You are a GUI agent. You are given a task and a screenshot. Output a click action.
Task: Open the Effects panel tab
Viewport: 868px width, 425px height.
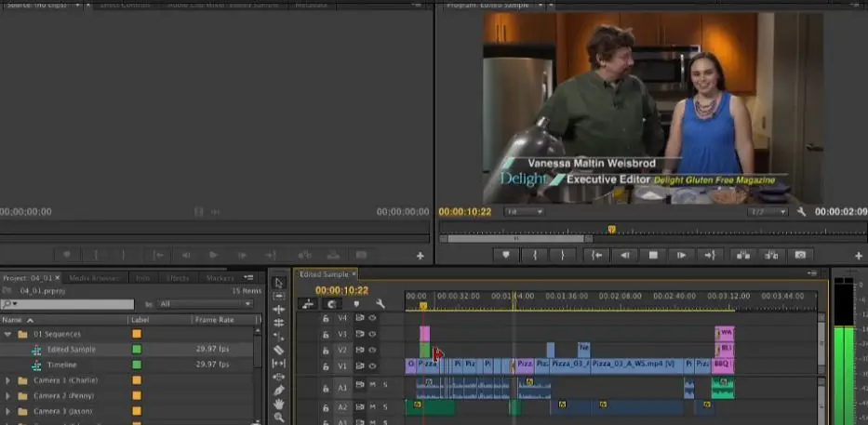(177, 278)
